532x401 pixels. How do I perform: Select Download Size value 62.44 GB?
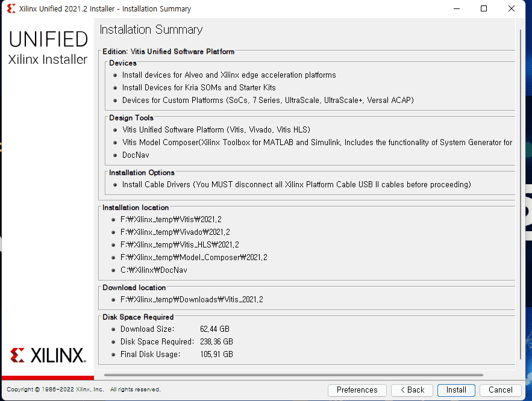pyautogui.click(x=214, y=329)
